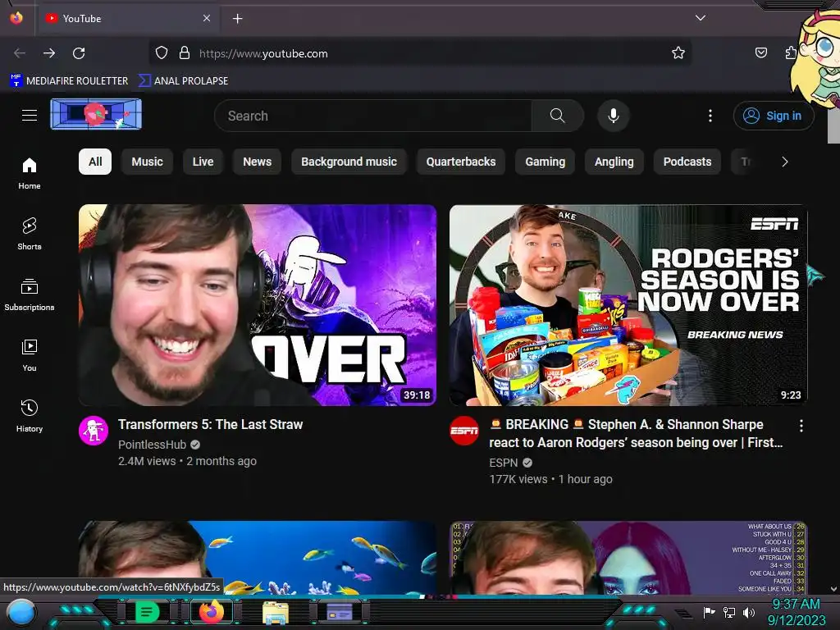View site security padlock info
Viewport: 840px width, 630px height.
tap(185, 53)
